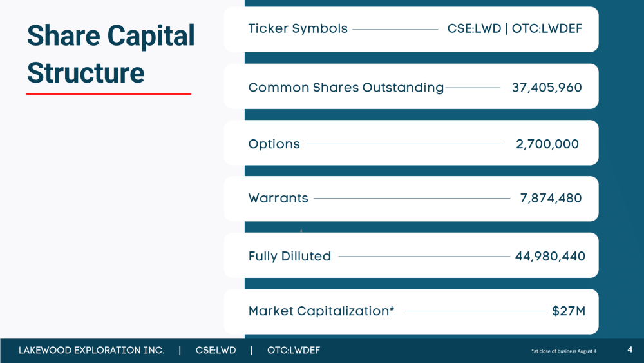Click the 7,874,480 warrants value
This screenshot has height=363, width=644.
551,198
